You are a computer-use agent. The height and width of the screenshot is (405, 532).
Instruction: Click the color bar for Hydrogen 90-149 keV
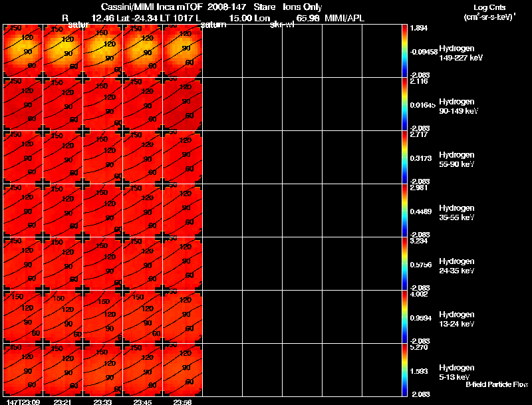tap(404, 104)
